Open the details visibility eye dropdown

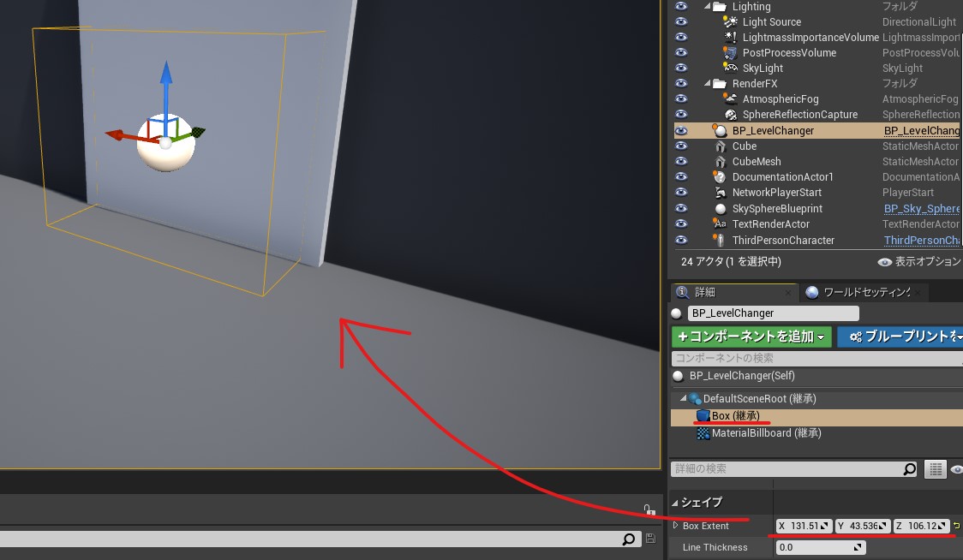point(957,469)
